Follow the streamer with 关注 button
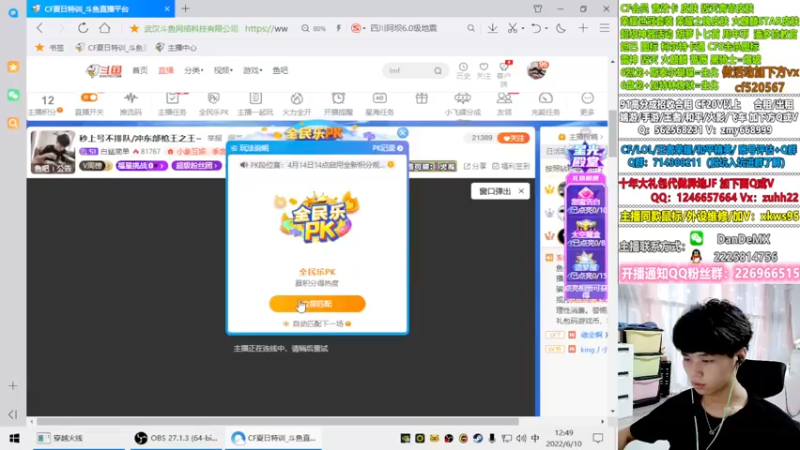Screen dimensions: 800x450 pyautogui.click(x=513, y=138)
